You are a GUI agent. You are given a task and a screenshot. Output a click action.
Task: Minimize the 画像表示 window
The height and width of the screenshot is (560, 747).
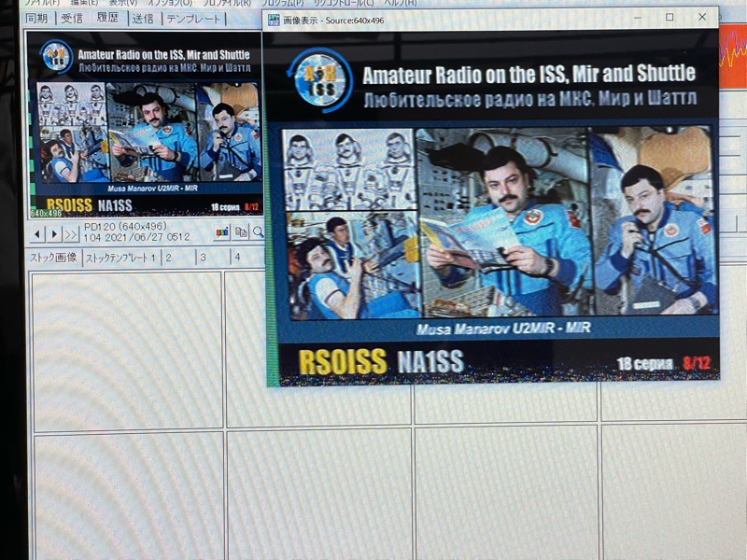tap(638, 18)
